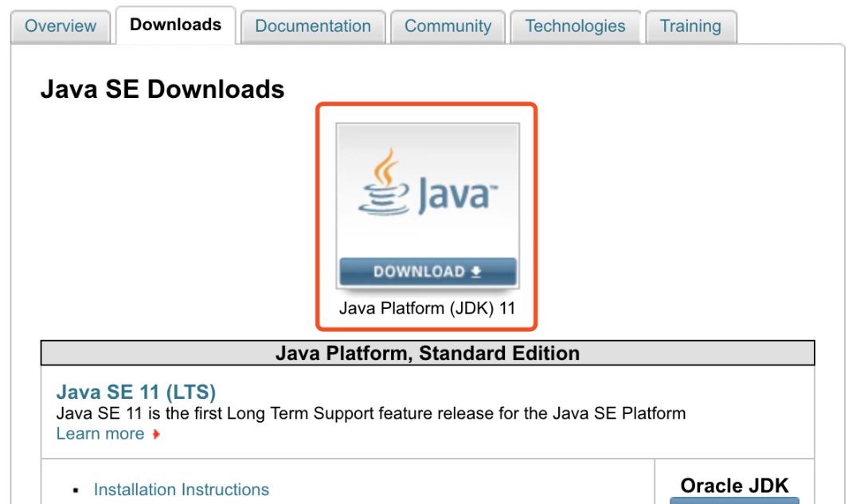Open the Java SE 11 (LTS) link
860x504 pixels.
[136, 392]
